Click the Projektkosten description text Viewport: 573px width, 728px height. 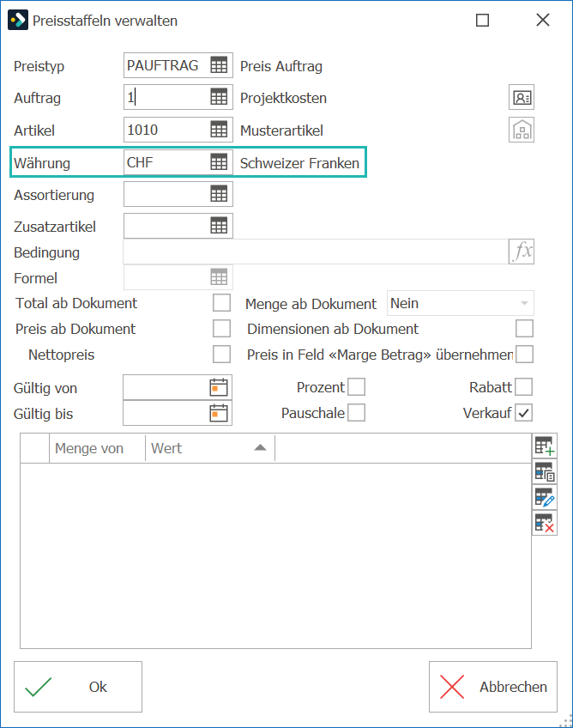click(x=283, y=98)
